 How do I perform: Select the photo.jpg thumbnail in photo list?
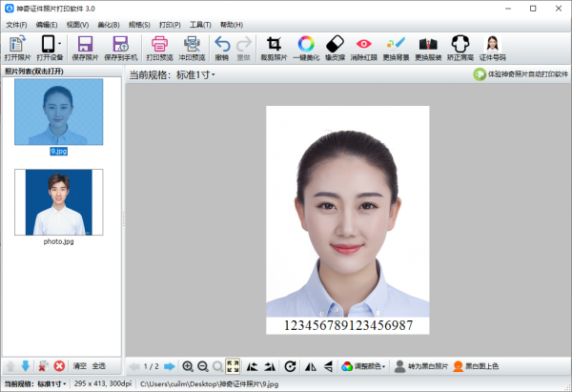pos(58,203)
